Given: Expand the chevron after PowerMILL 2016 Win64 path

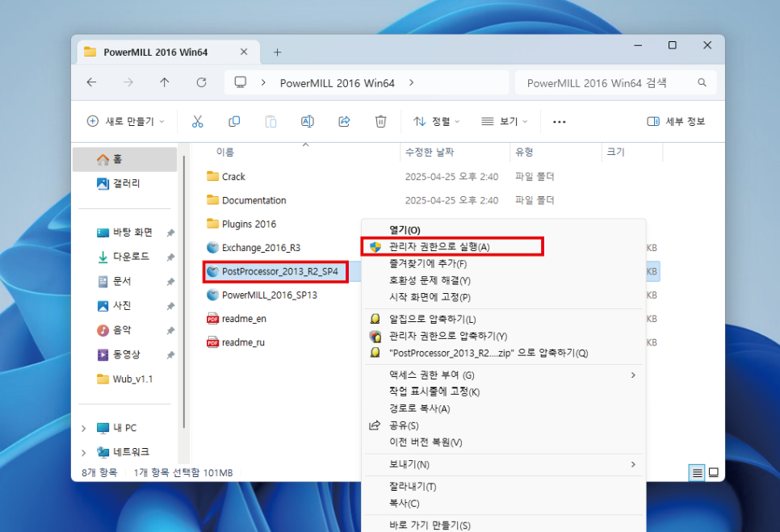Looking at the screenshot, I should [411, 82].
